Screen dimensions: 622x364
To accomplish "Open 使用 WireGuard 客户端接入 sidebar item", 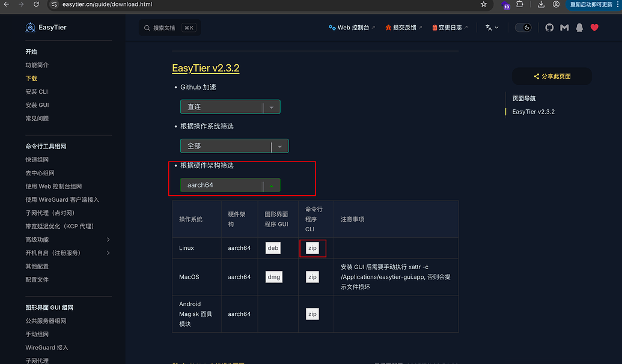I will [x=62, y=200].
